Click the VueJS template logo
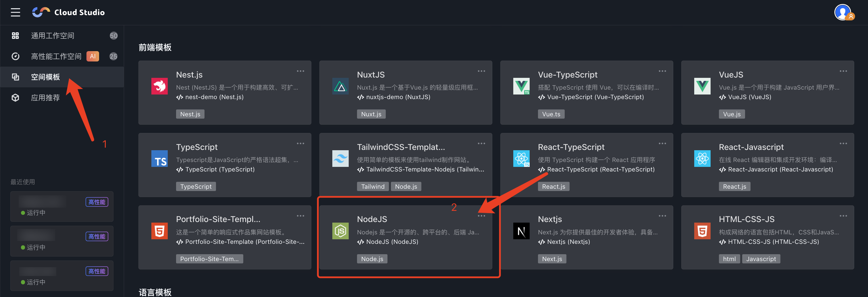 click(x=702, y=86)
